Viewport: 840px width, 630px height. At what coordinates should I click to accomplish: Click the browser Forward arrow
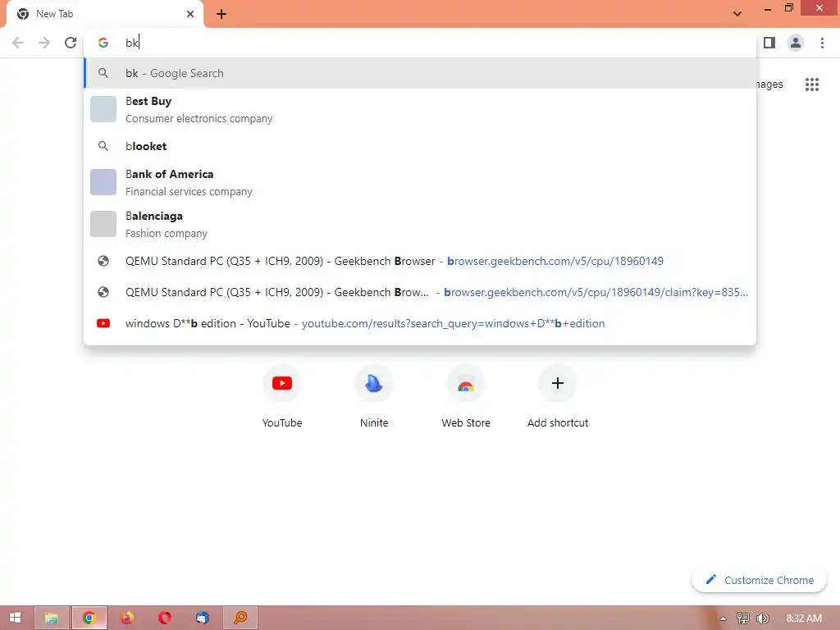coord(44,43)
